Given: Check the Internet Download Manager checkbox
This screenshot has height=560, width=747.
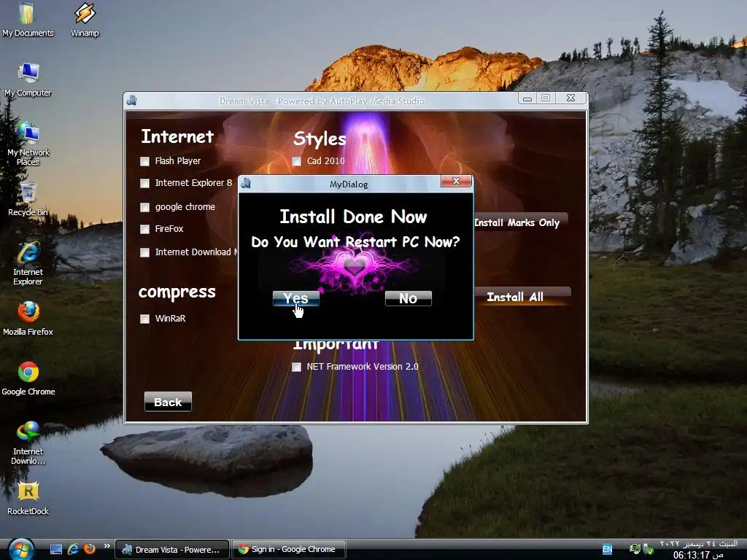Looking at the screenshot, I should [145, 252].
